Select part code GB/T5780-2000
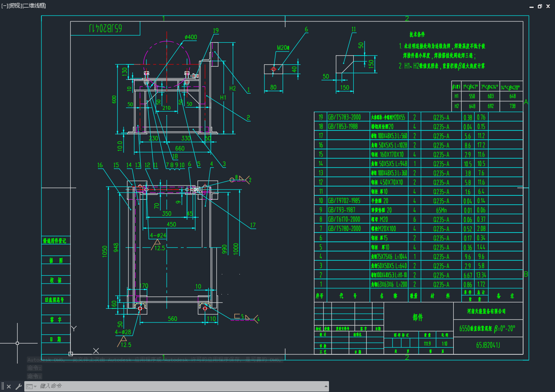 click(x=344, y=229)
